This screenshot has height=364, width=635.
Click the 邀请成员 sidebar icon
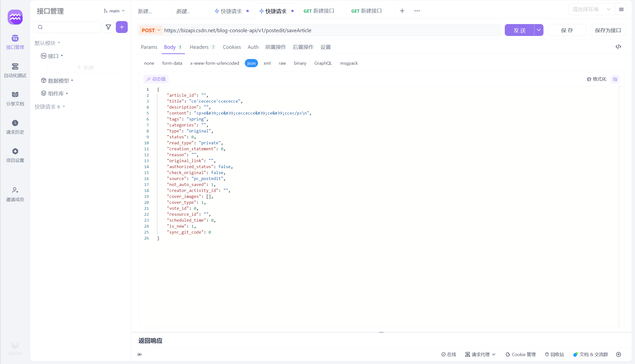click(x=15, y=194)
